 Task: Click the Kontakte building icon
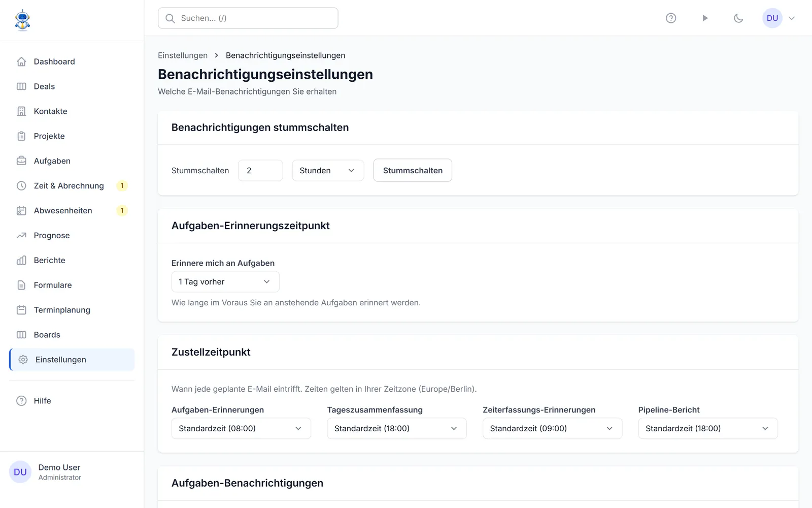[21, 111]
